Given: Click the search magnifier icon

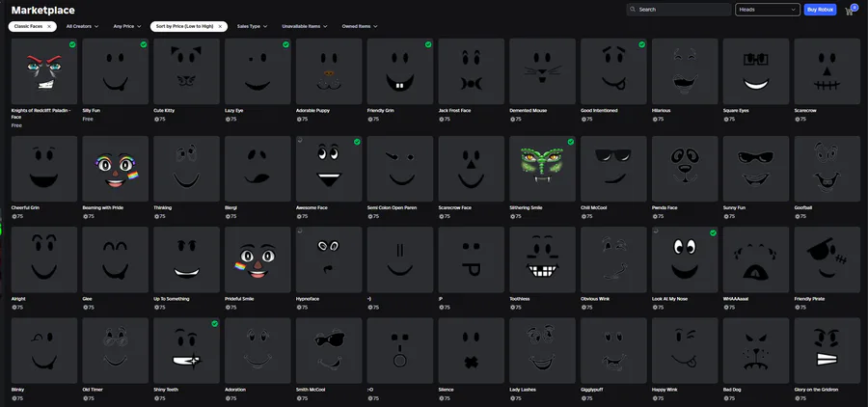Looking at the screenshot, I should [x=634, y=10].
